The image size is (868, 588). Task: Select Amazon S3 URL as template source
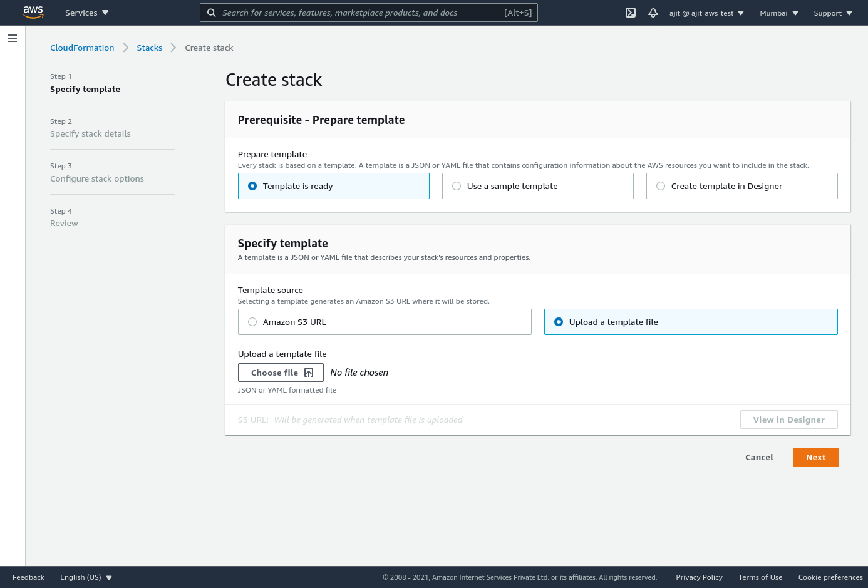click(x=252, y=322)
